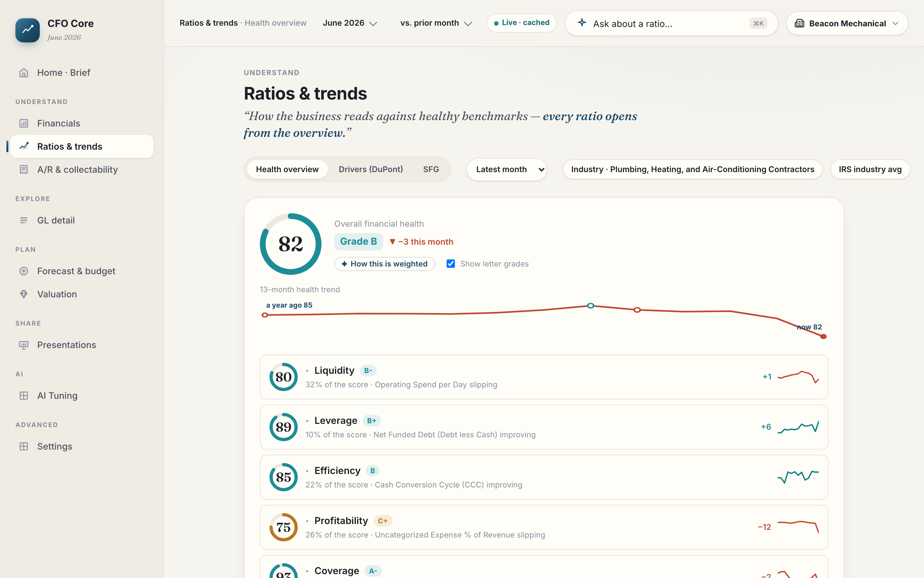The height and width of the screenshot is (578, 924).
Task: Open Forecast & budget in sidebar
Action: tap(82, 271)
